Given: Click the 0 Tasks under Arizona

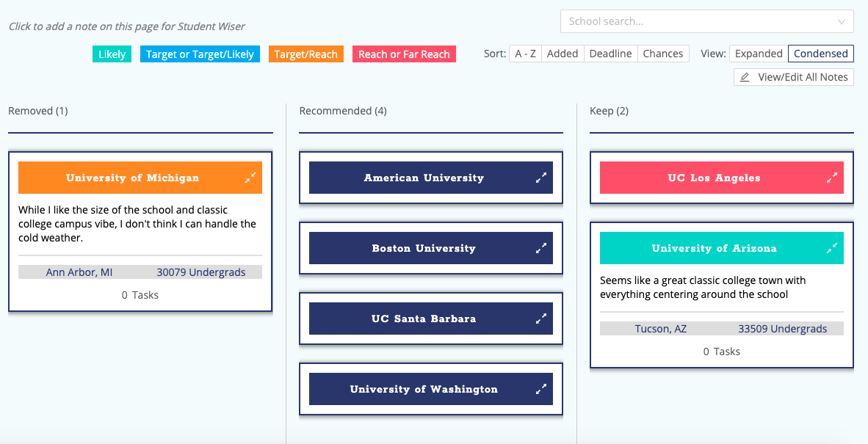Looking at the screenshot, I should click(722, 352).
